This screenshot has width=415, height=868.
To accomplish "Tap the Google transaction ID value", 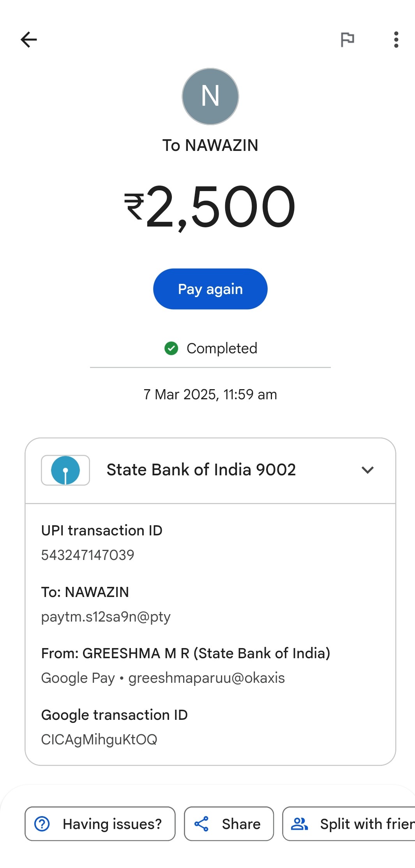I will pyautogui.click(x=99, y=739).
